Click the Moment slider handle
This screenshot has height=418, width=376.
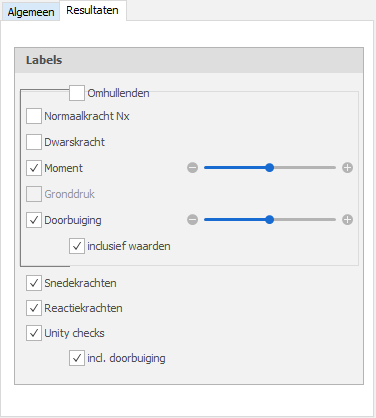[270, 168]
